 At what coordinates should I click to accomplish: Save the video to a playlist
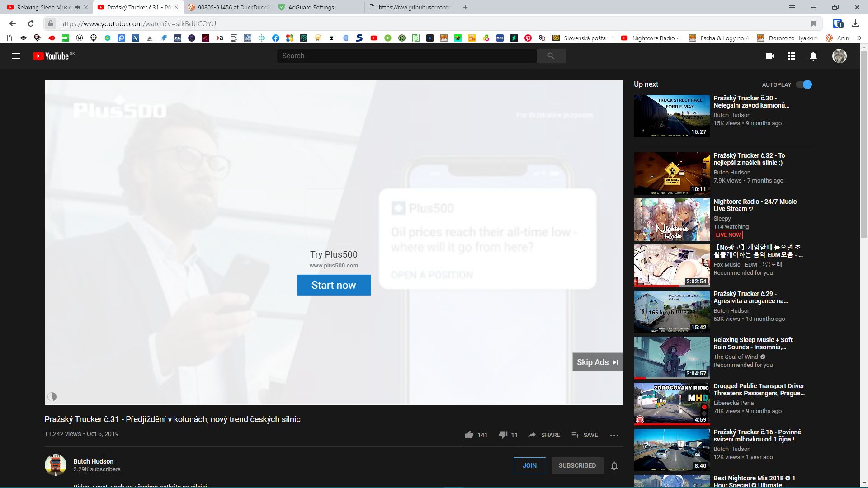pyautogui.click(x=585, y=435)
